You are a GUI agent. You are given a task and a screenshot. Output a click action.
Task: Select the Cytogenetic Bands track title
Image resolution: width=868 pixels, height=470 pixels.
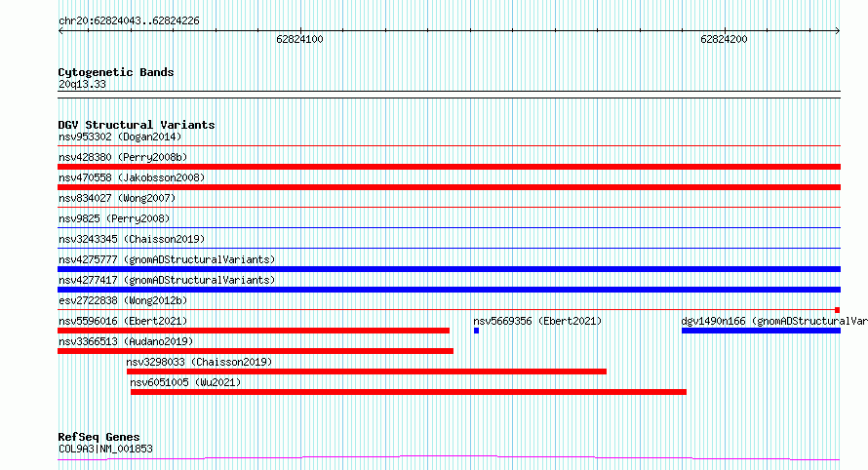(116, 72)
